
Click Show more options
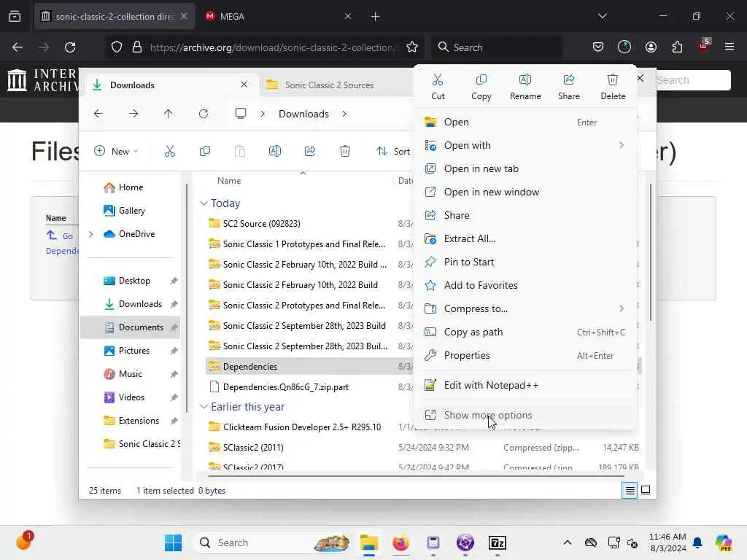click(525, 415)
